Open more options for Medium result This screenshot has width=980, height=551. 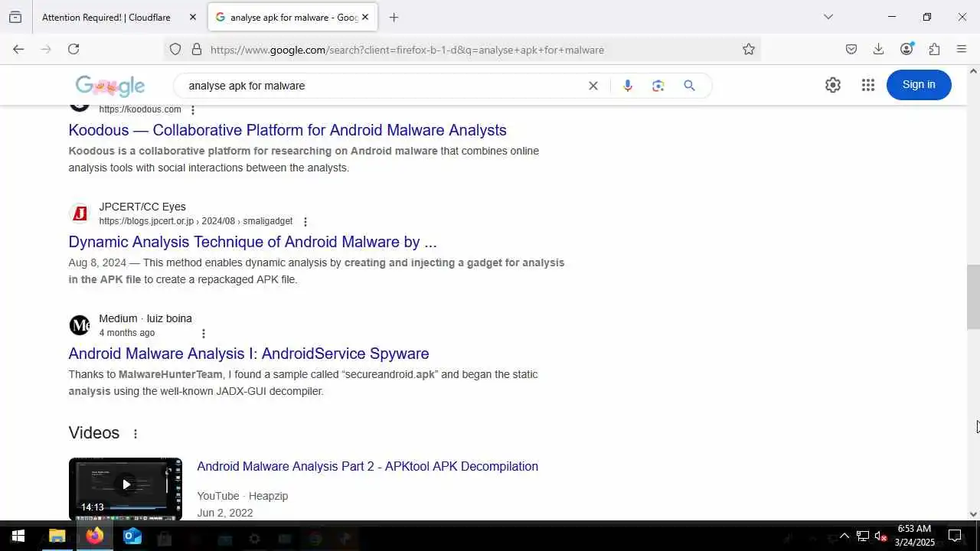[204, 334]
